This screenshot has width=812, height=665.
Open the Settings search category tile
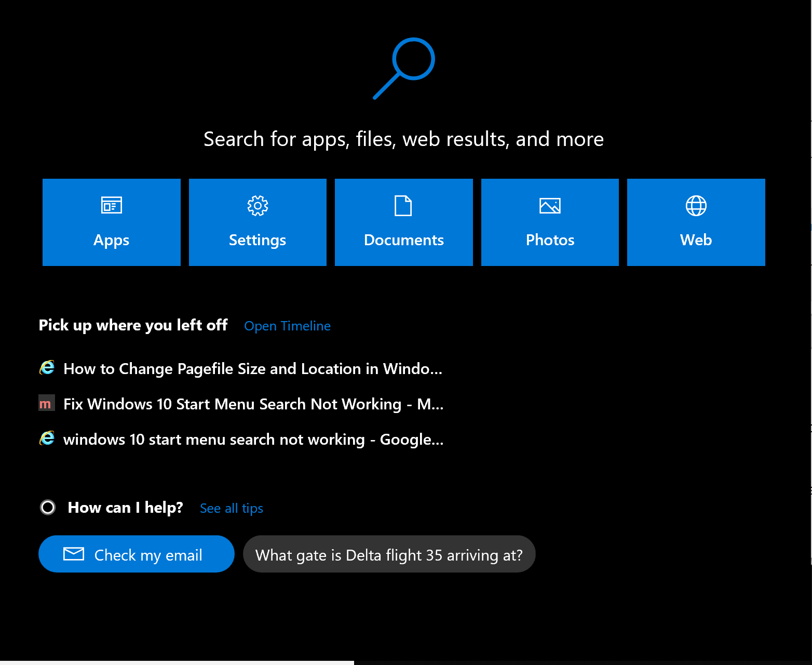(258, 222)
